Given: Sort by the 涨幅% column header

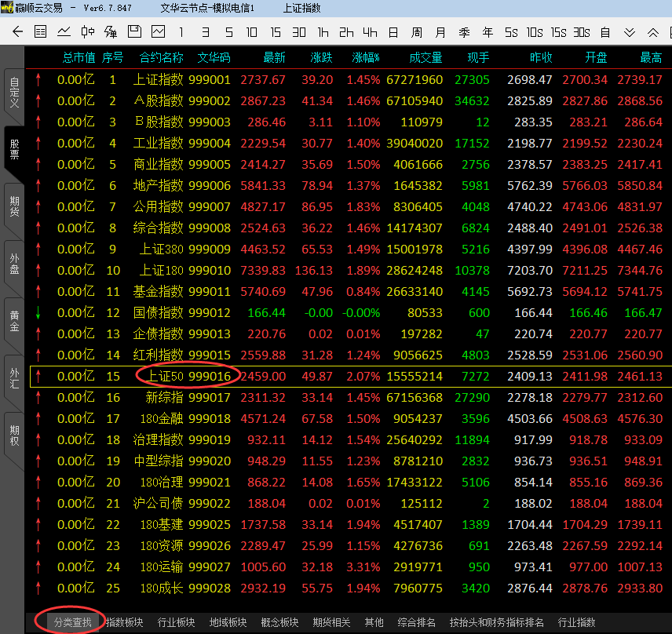Looking at the screenshot, I should pyautogui.click(x=365, y=57).
